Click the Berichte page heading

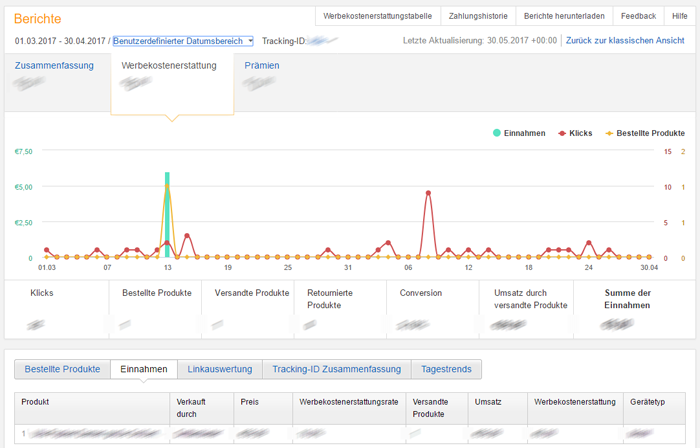[38, 19]
